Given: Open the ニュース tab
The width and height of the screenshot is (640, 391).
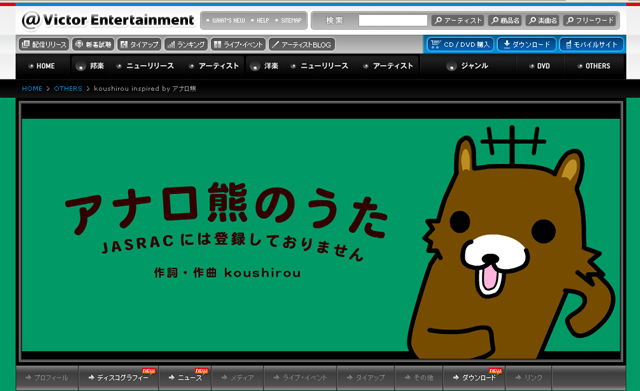Looking at the screenshot, I should point(185,378).
